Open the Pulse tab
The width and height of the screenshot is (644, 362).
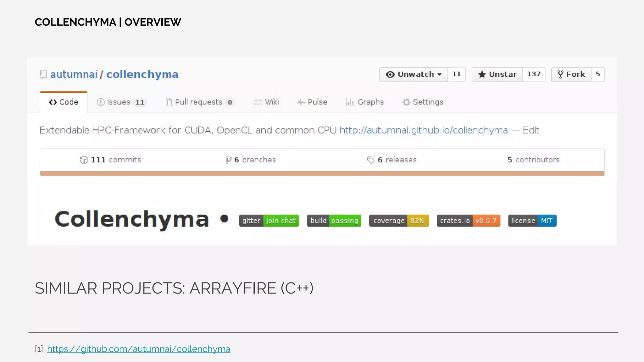point(312,102)
